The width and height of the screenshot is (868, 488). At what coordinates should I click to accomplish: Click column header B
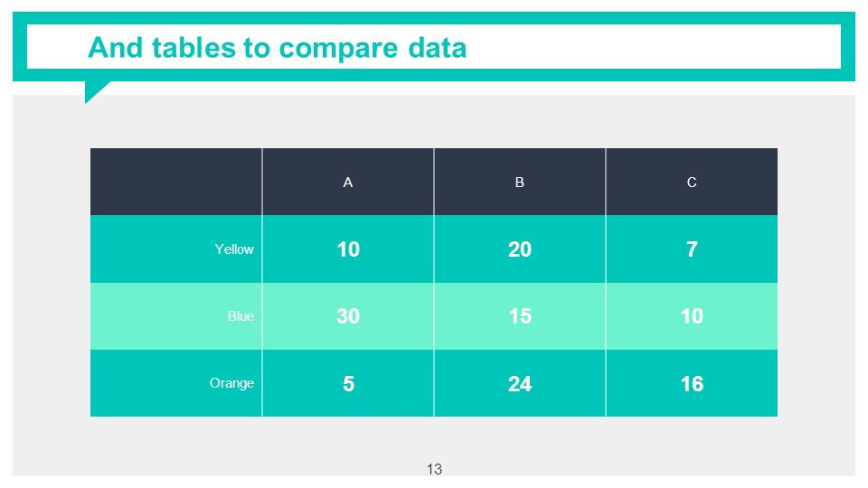click(519, 182)
